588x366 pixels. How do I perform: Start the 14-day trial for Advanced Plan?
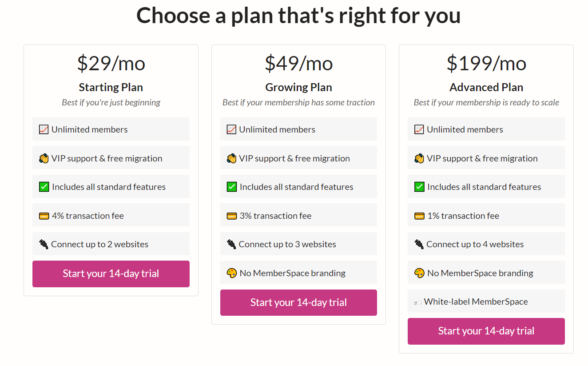pyautogui.click(x=486, y=331)
